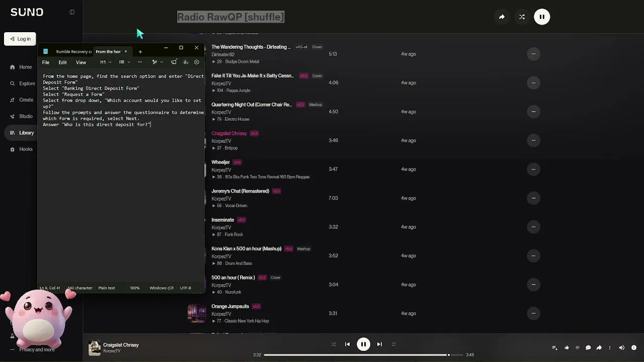Expand the AI rewrite dropdown in Notepad
The image size is (644, 362).
click(x=157, y=62)
